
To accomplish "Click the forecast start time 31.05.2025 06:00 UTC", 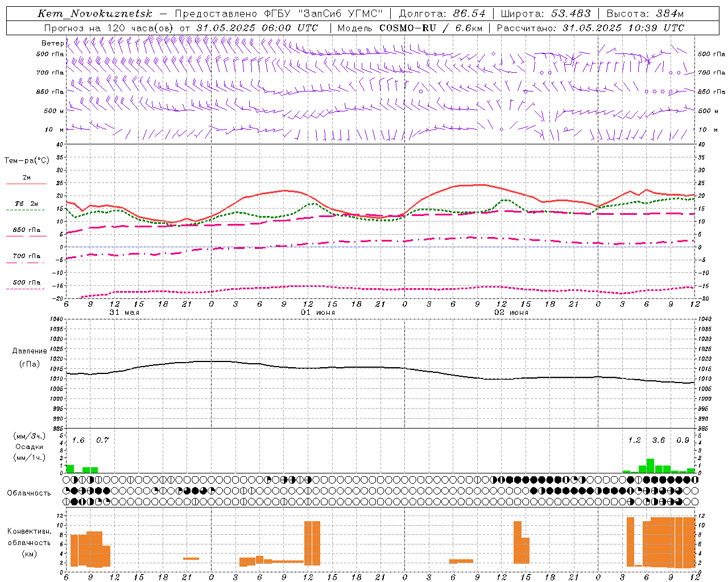I will [257, 28].
